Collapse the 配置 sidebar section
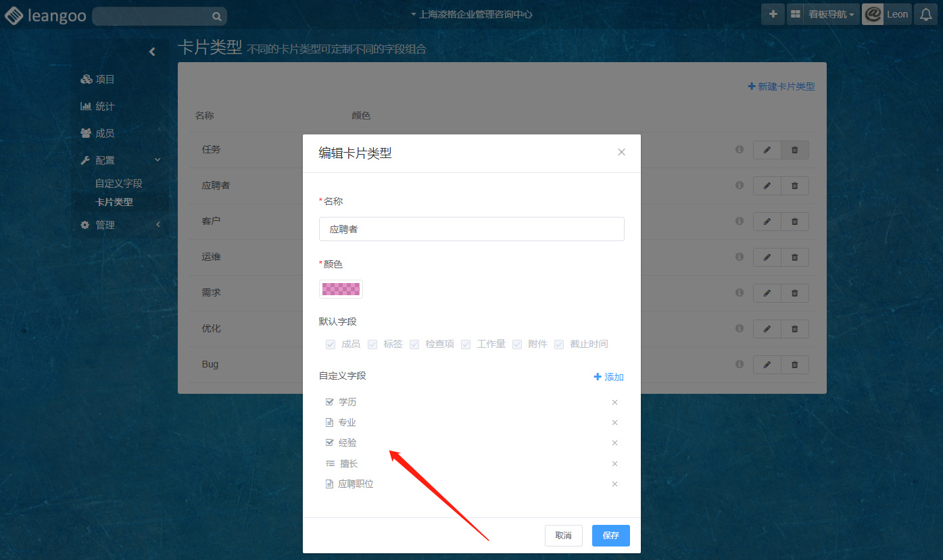This screenshot has width=943, height=560. (158, 160)
